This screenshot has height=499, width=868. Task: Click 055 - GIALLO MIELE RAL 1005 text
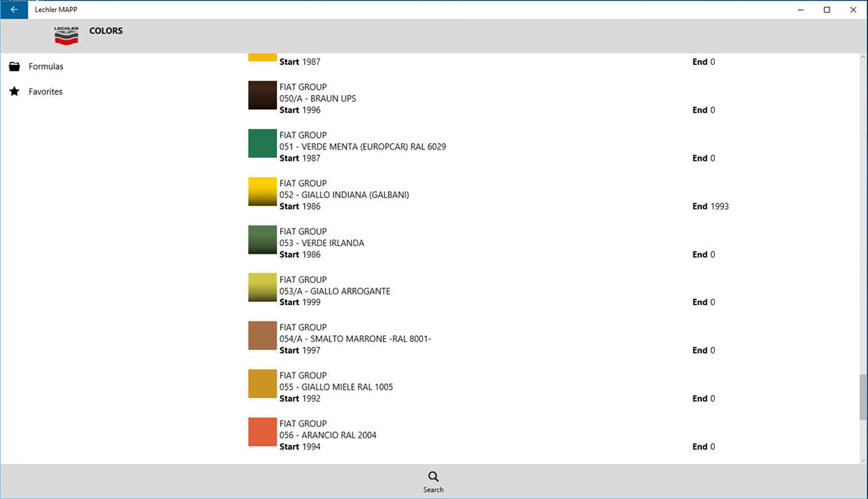pyautogui.click(x=336, y=387)
